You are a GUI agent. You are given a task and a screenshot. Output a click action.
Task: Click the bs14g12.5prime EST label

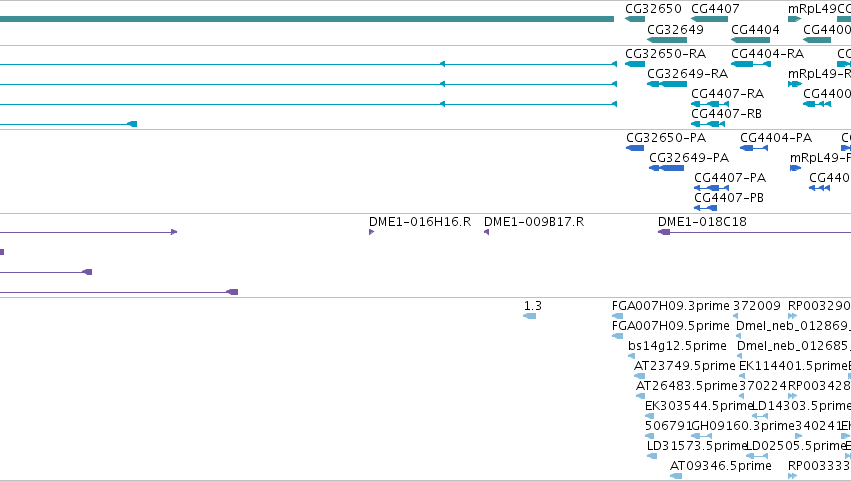coord(677,346)
